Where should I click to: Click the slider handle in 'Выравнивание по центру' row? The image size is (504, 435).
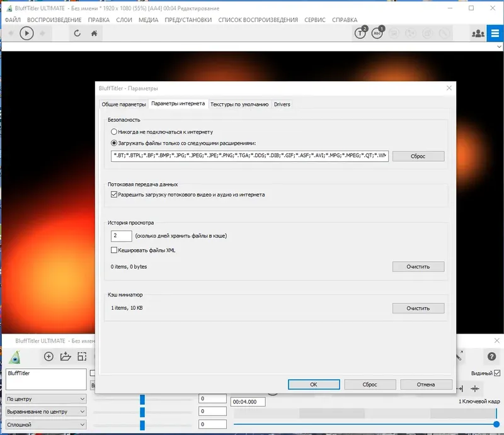(x=142, y=412)
